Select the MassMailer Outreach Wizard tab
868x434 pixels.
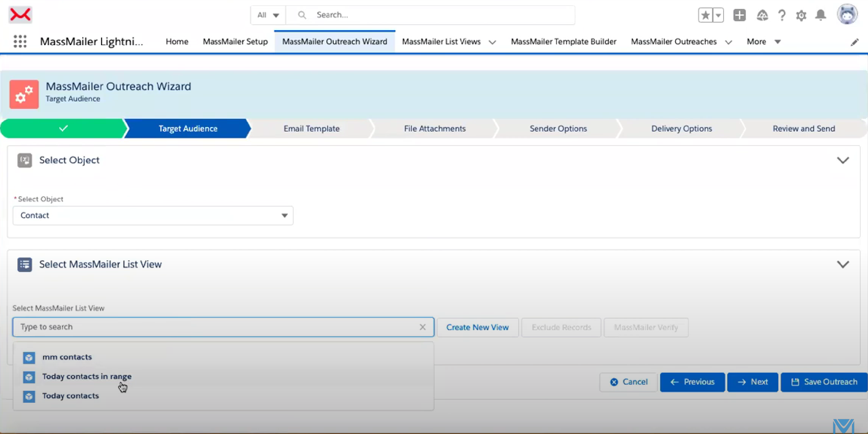pyautogui.click(x=335, y=42)
